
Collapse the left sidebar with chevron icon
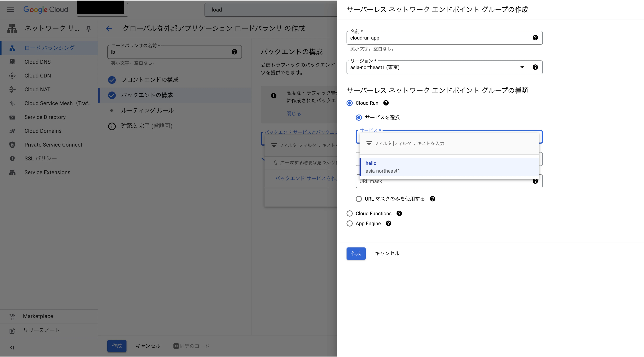pos(12,347)
